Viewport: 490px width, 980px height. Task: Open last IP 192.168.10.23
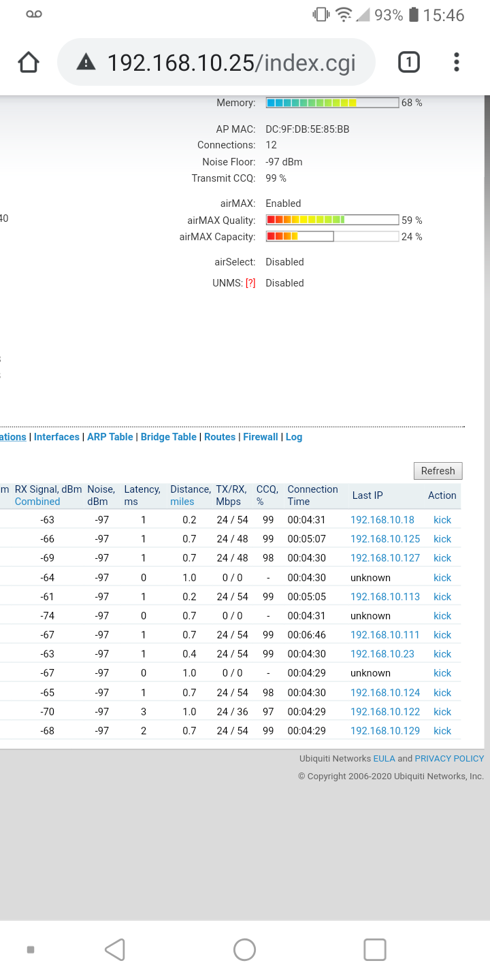(382, 654)
